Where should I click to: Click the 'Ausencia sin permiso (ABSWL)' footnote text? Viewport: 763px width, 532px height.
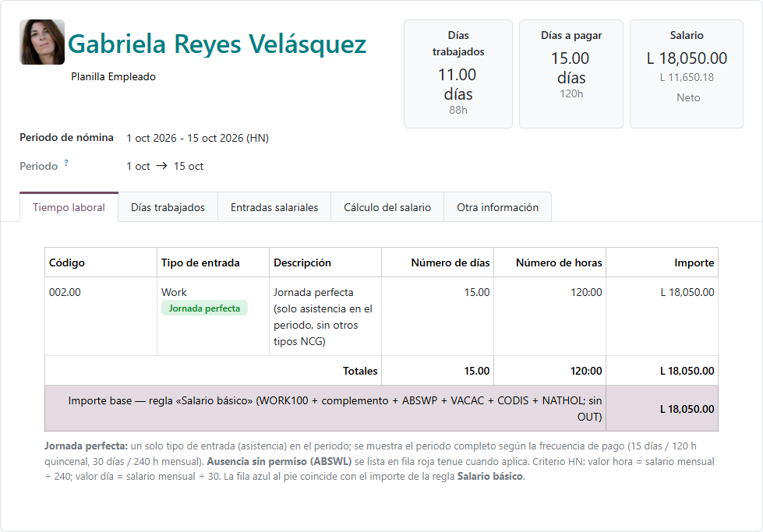click(279, 461)
